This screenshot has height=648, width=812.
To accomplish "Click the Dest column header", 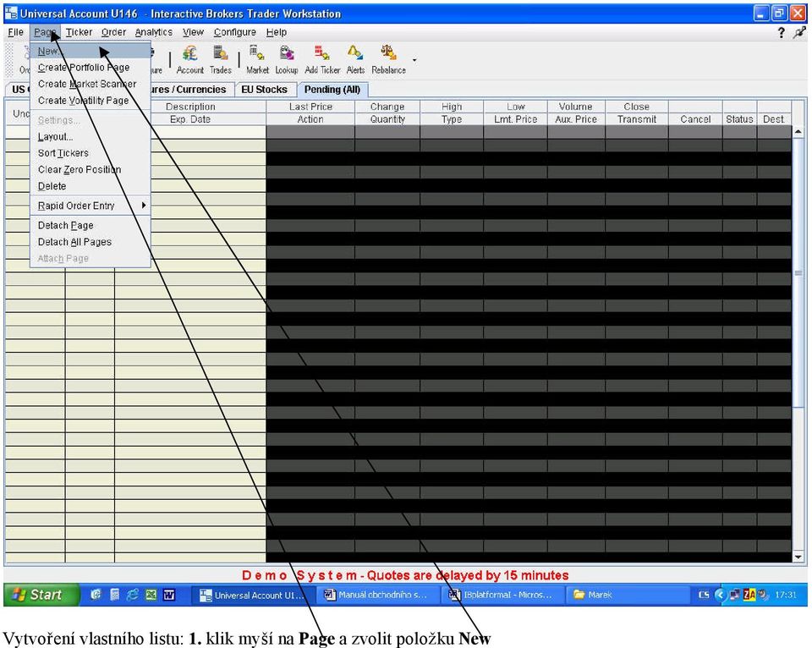I will pyautogui.click(x=773, y=119).
